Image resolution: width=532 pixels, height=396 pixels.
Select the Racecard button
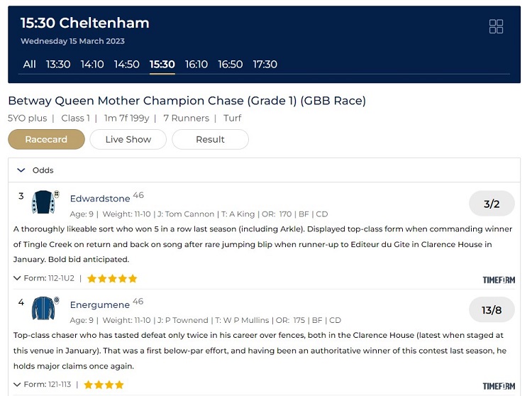47,140
